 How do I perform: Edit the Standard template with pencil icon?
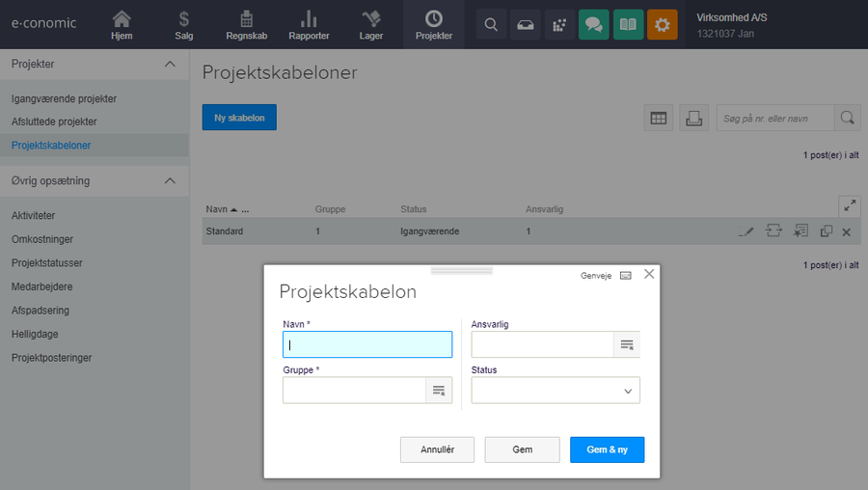[744, 231]
